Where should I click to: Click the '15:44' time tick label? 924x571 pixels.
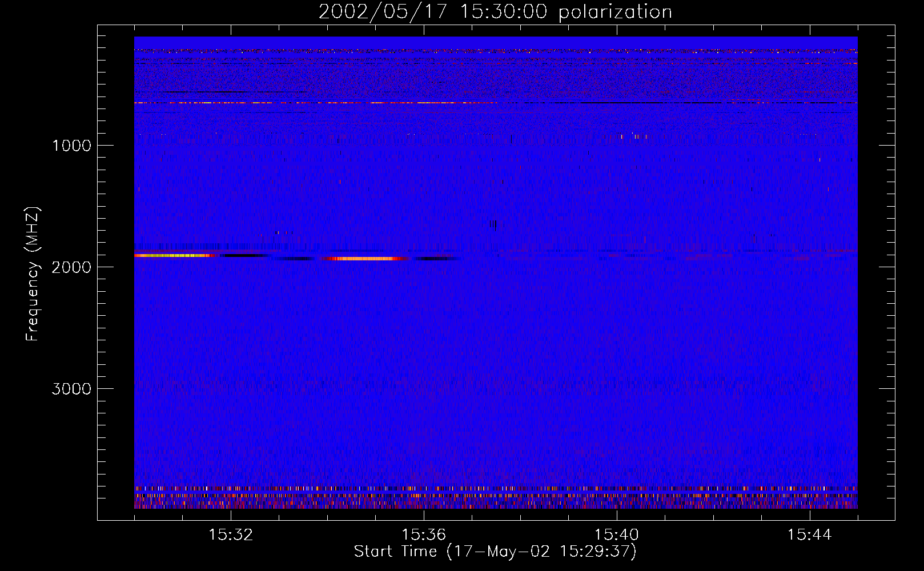tap(809, 535)
